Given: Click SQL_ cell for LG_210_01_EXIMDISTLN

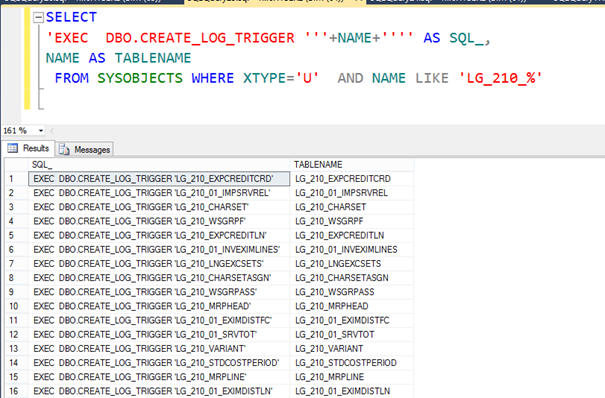Looking at the screenshot, I should click(x=159, y=391).
